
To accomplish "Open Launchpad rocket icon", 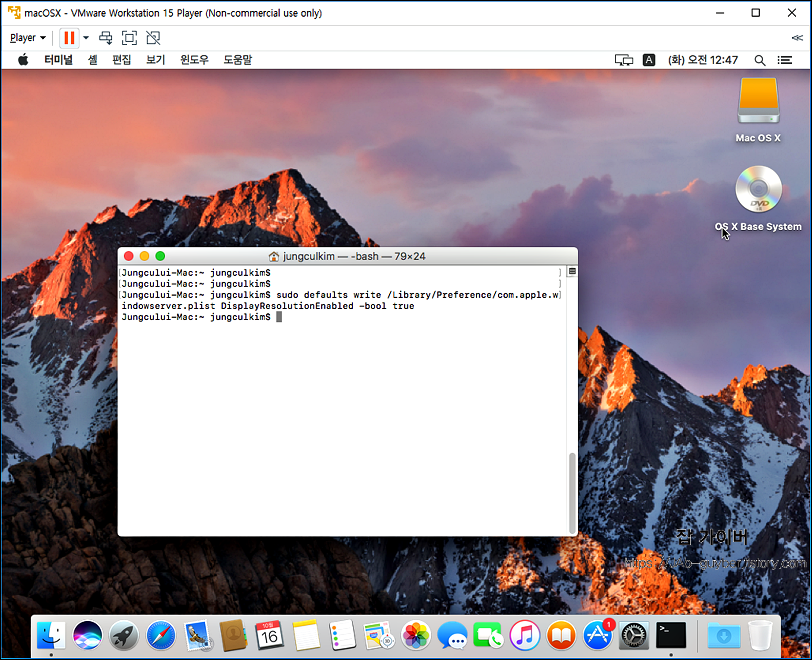I will pos(124,635).
